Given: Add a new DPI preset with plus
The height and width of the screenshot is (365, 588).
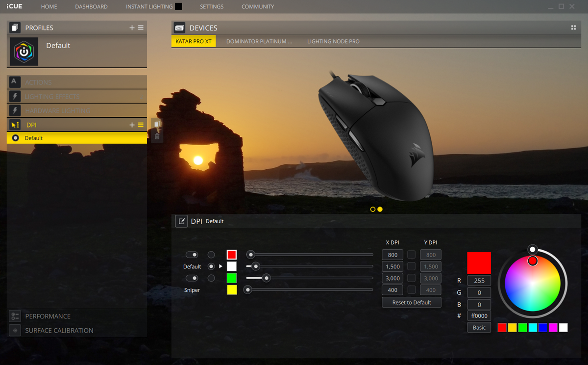Looking at the screenshot, I should (132, 125).
